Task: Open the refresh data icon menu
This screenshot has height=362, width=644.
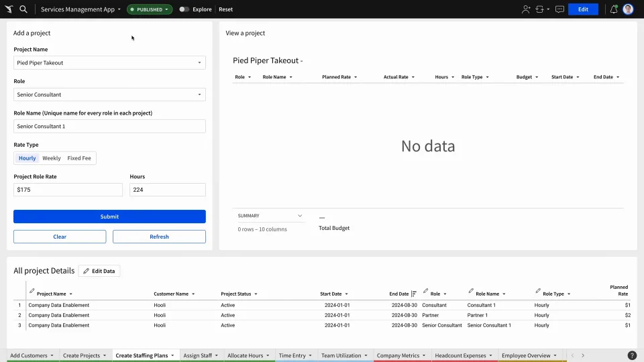Action: pos(542,9)
